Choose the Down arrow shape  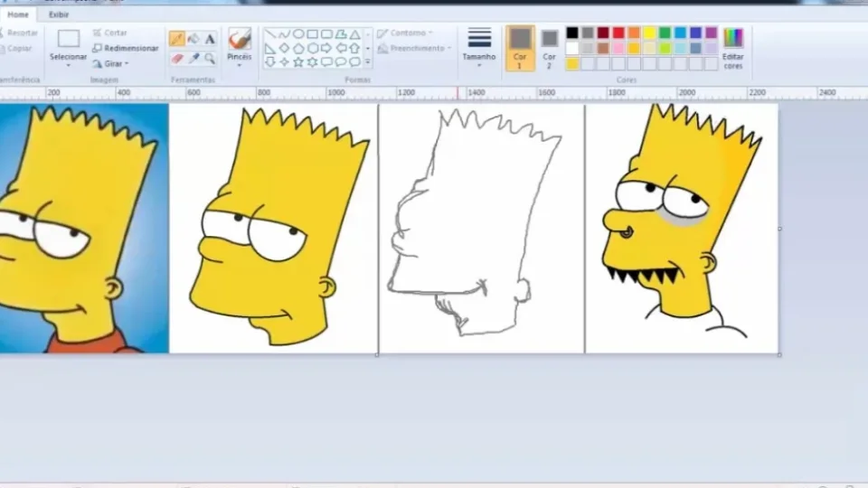pyautogui.click(x=270, y=62)
